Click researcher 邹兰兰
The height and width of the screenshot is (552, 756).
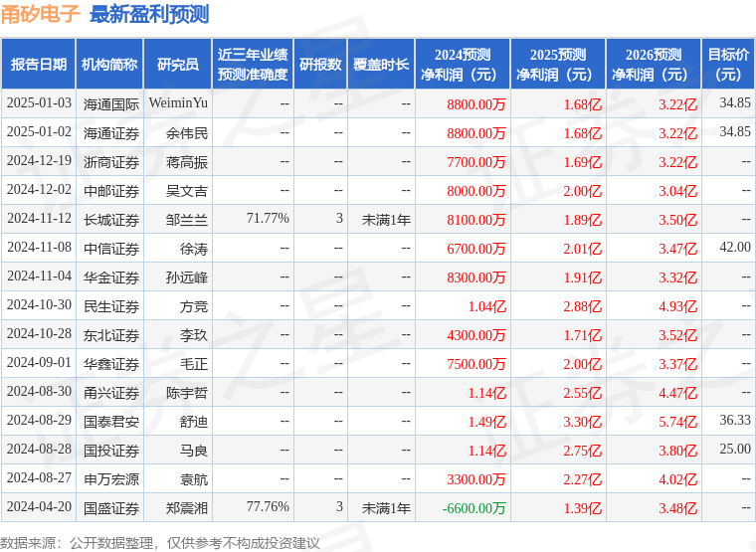tap(187, 220)
